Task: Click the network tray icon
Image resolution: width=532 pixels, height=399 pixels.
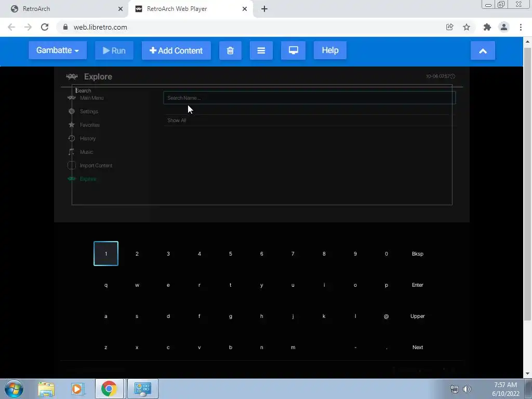Action: [454, 389]
